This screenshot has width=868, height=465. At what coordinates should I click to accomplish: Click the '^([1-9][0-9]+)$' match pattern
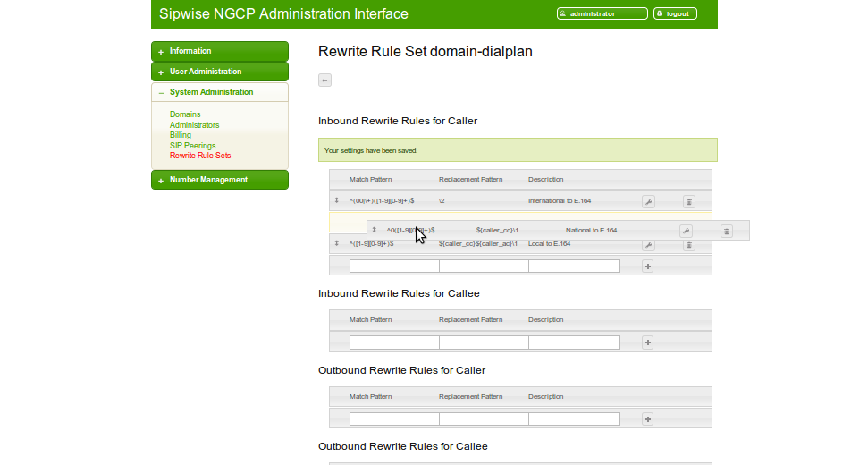(x=372, y=243)
